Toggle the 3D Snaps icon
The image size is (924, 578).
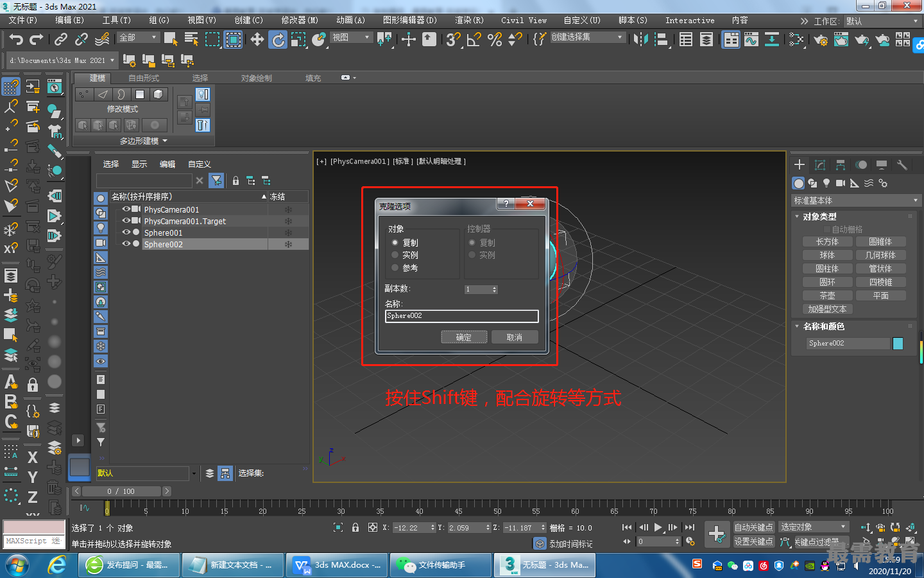pos(453,40)
